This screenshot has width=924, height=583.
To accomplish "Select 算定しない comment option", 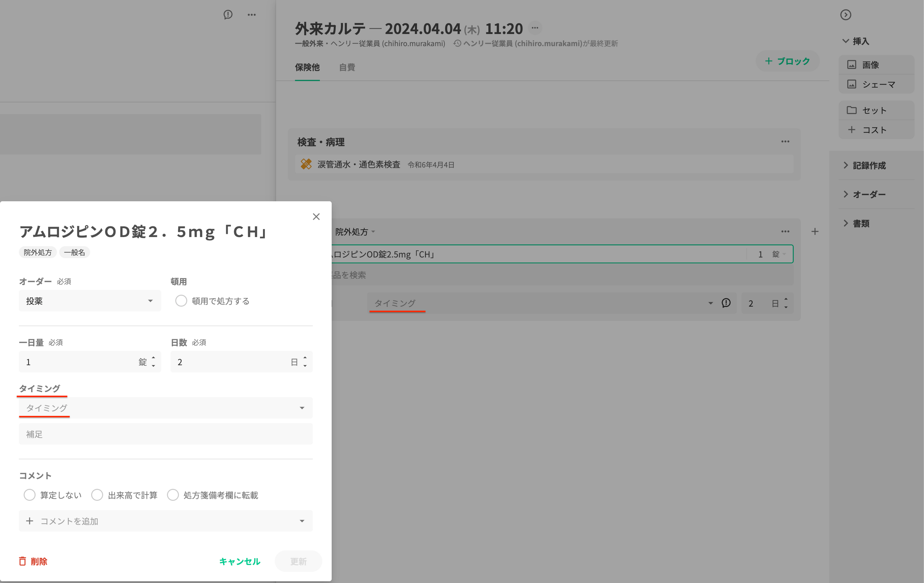I will (x=30, y=495).
